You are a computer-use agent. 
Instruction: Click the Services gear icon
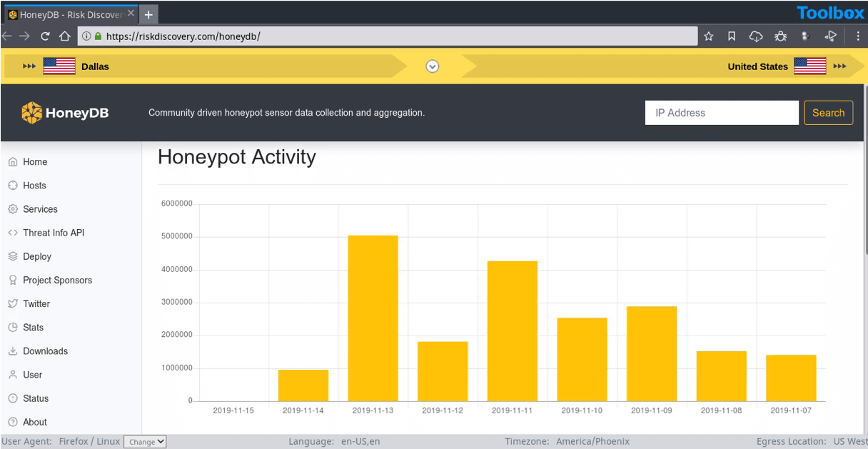[x=13, y=209]
